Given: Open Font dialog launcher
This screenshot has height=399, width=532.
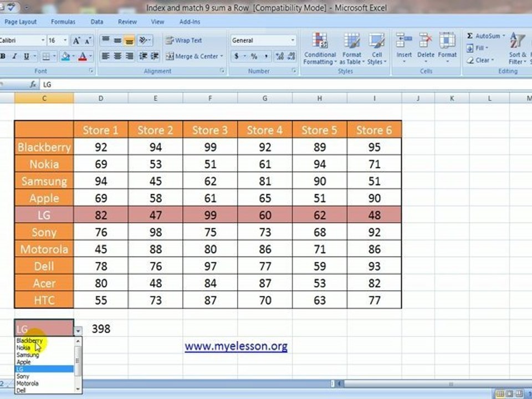Looking at the screenshot, I should pyautogui.click(x=91, y=70).
